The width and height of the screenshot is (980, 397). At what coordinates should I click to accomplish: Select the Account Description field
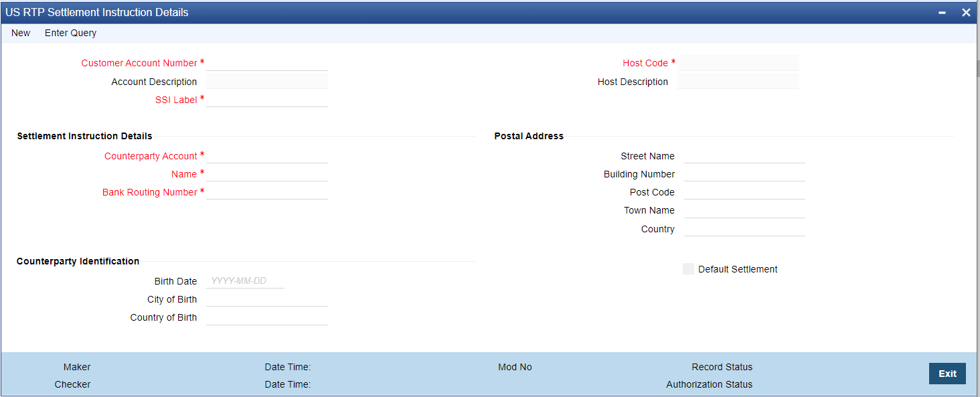tap(267, 82)
